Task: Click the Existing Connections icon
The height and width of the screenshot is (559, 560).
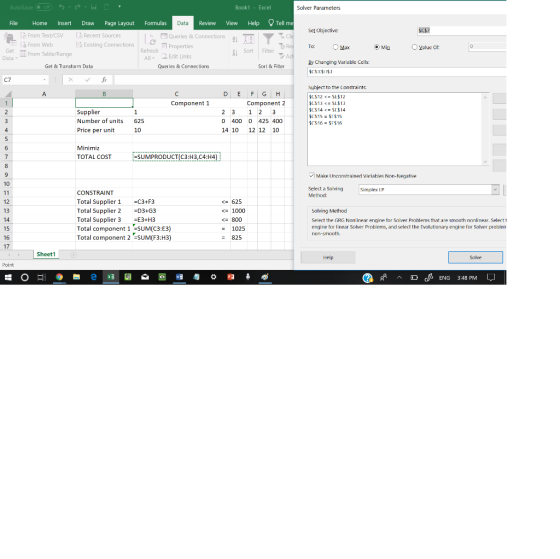Action: pos(79,45)
